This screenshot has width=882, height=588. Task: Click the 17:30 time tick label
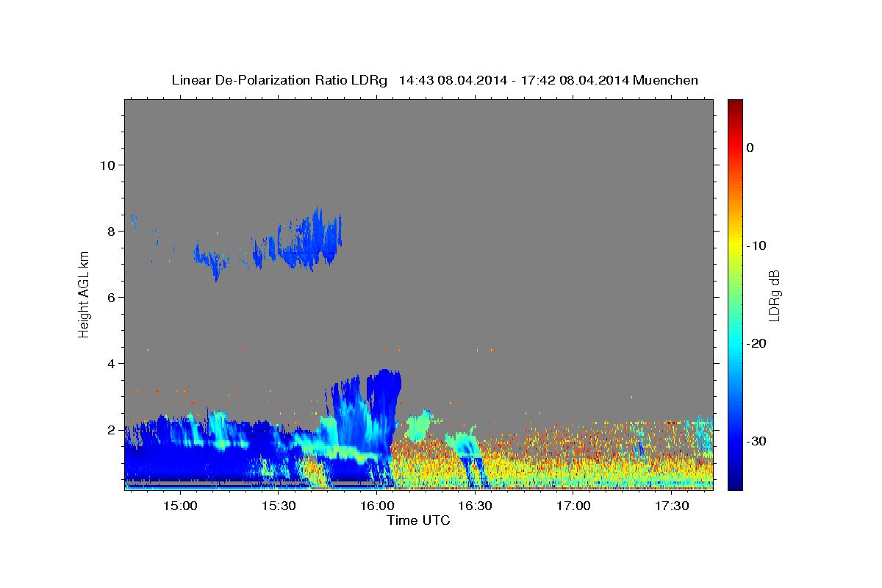pyautogui.click(x=672, y=506)
